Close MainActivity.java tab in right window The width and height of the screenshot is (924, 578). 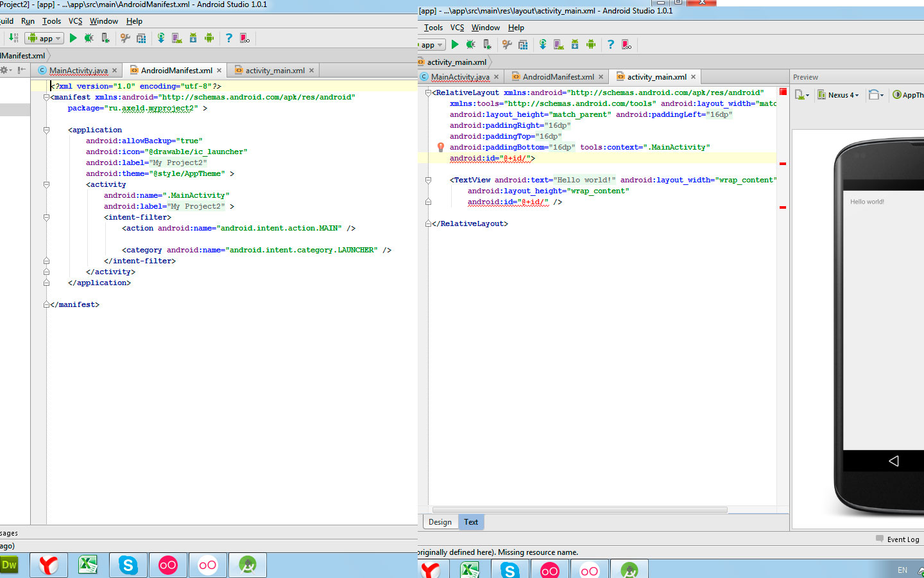coord(497,77)
